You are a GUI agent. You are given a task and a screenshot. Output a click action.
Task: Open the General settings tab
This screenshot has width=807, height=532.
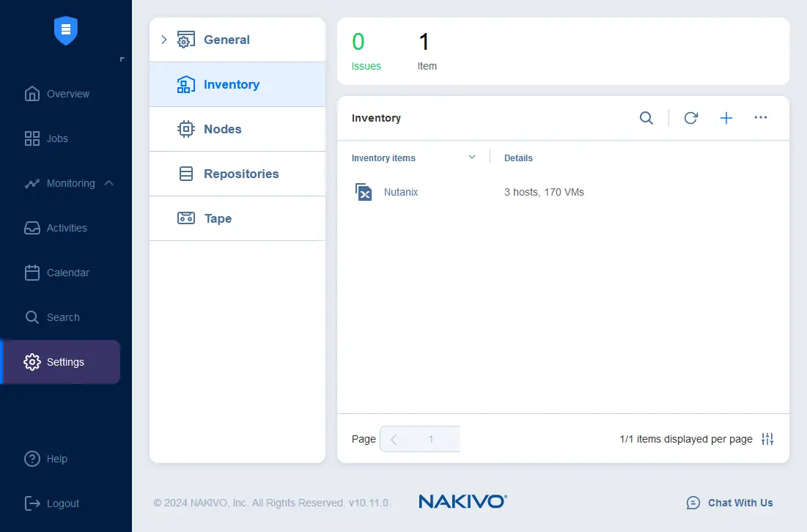click(x=237, y=40)
